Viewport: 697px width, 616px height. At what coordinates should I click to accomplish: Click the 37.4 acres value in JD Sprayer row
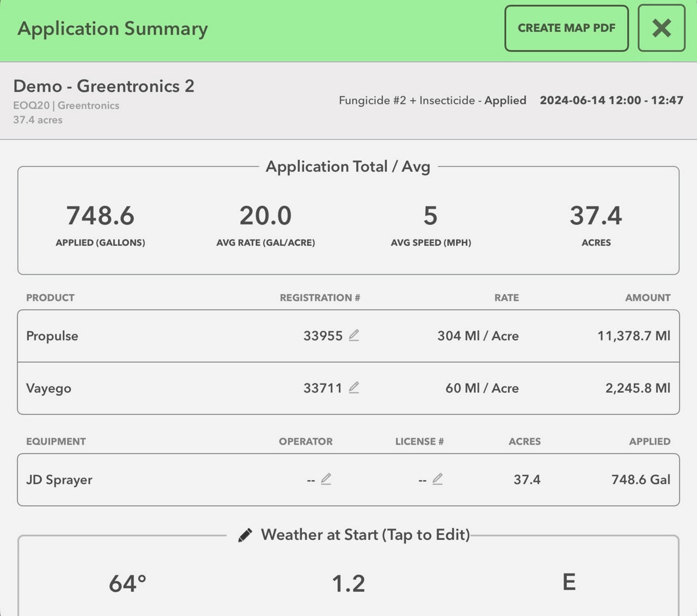tap(527, 479)
